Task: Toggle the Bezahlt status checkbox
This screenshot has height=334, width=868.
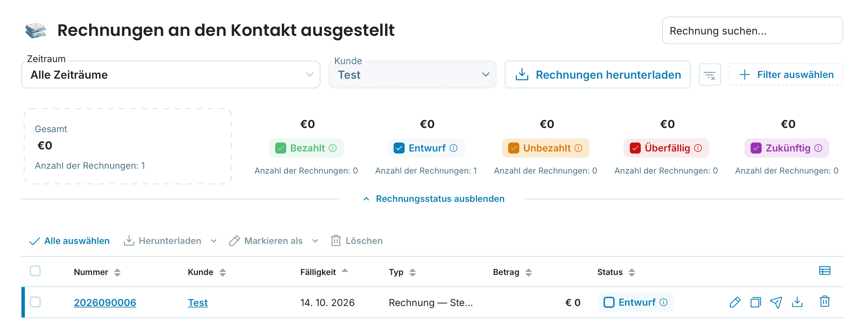Action: pos(281,148)
